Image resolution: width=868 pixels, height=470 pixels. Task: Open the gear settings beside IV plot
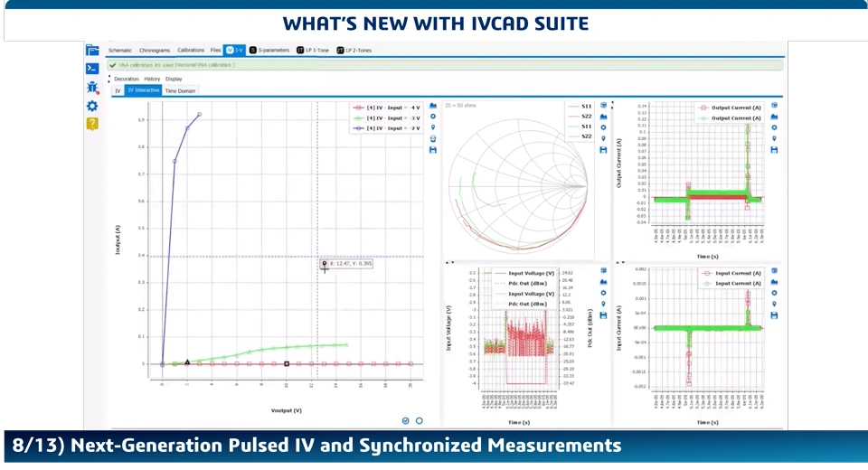pyautogui.click(x=433, y=117)
